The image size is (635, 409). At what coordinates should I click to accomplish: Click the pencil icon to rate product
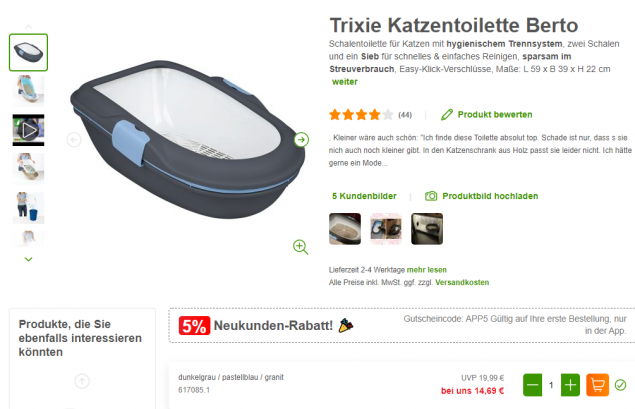pos(447,115)
